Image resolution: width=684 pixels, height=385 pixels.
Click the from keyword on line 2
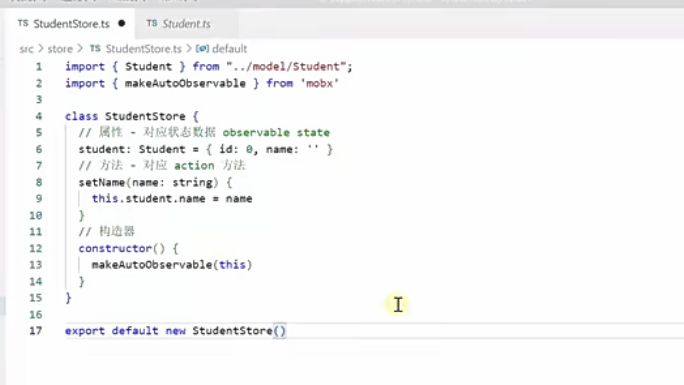(280, 83)
